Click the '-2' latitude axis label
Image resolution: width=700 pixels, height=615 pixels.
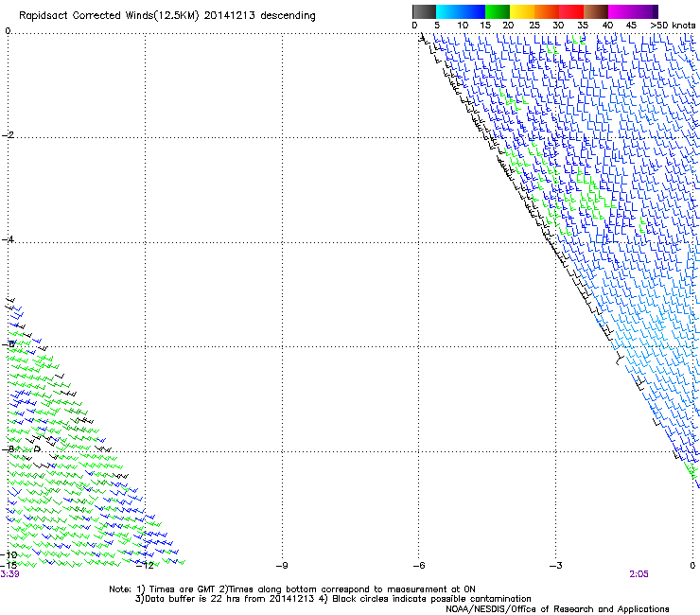pyautogui.click(x=9, y=135)
